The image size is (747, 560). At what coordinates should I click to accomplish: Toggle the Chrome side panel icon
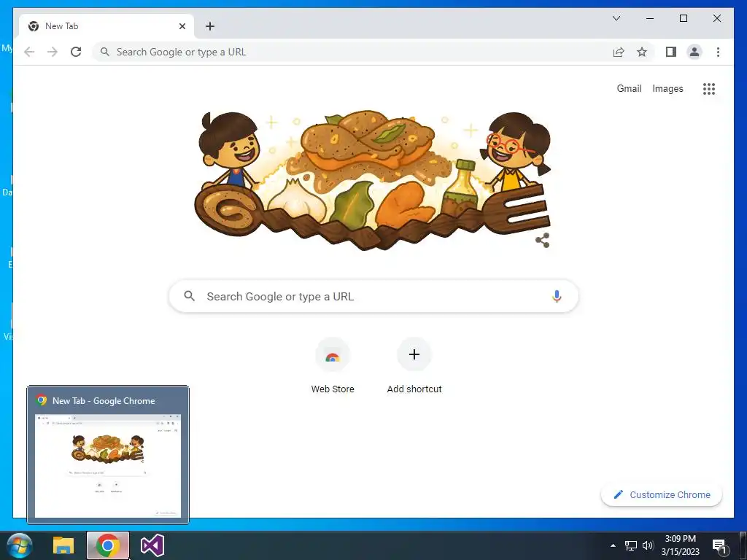pos(671,52)
